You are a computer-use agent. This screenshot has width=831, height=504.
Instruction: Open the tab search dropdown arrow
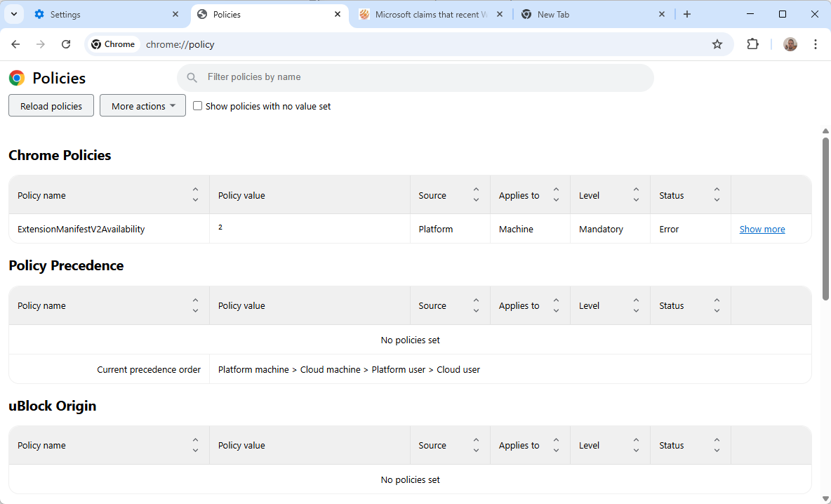(14, 14)
